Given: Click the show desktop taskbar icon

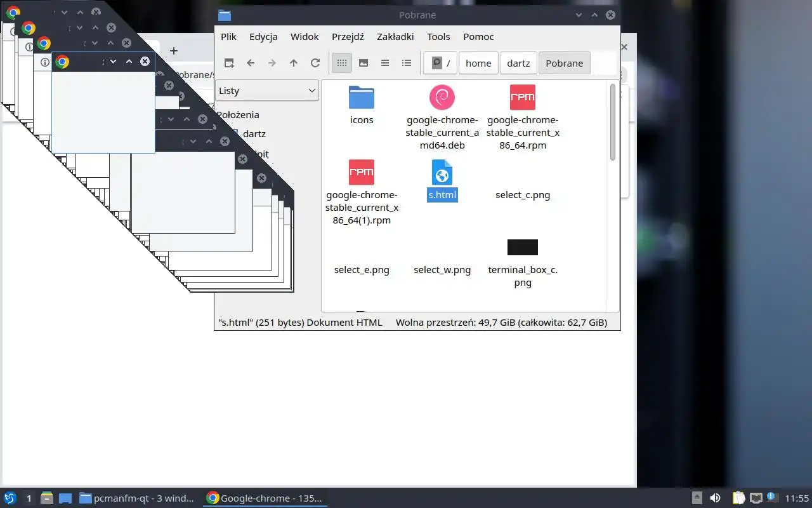Looking at the screenshot, I should click(65, 498).
